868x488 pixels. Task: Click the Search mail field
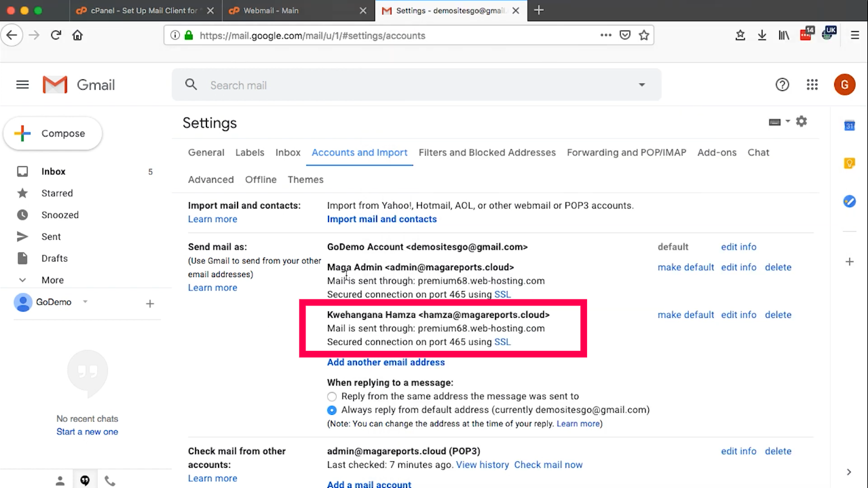point(416,85)
